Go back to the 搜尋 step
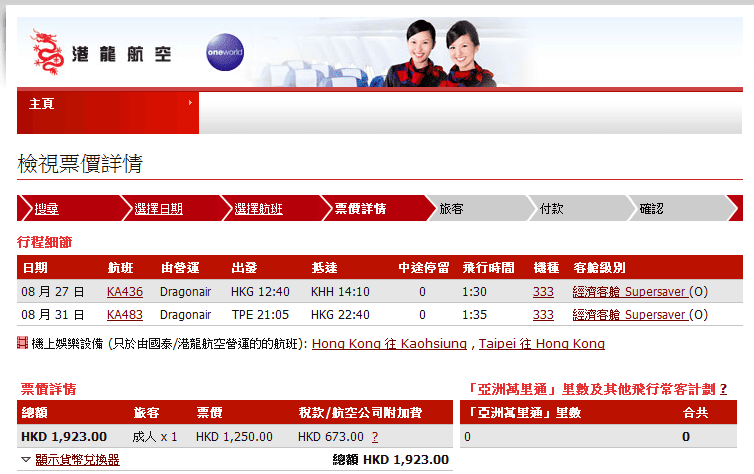The height and width of the screenshot is (474, 754). point(46,209)
